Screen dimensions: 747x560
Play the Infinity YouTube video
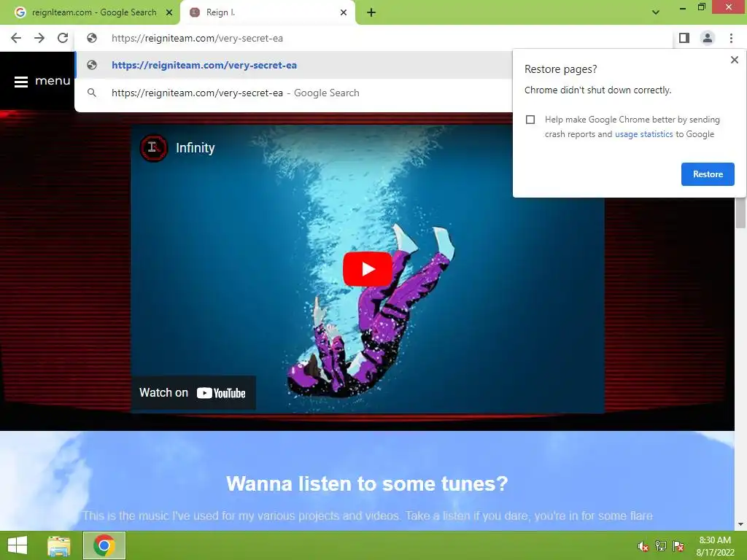tap(368, 269)
